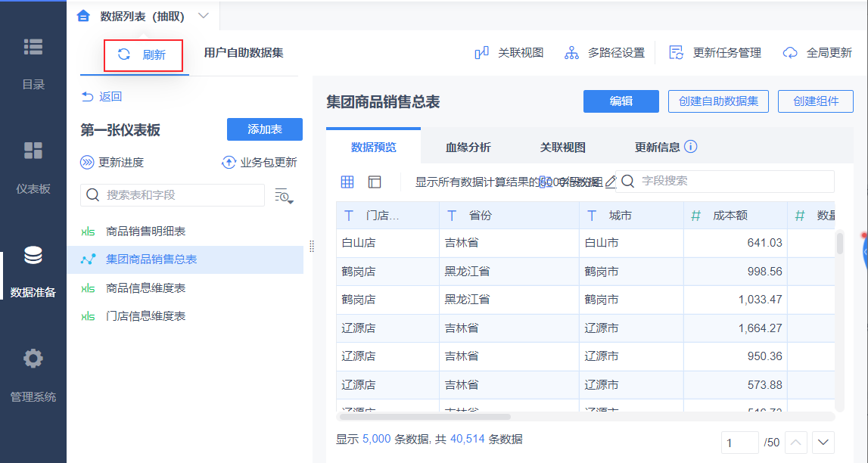Open 关联视图 in the top toolbar
Viewport: 868px width, 463px height.
[509, 53]
